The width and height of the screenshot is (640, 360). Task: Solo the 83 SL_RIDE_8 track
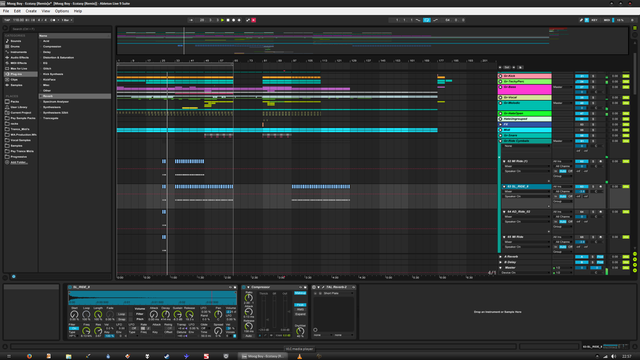[593, 187]
